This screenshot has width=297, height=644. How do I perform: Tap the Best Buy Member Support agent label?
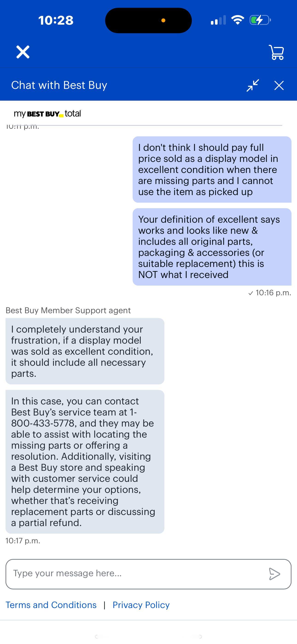(x=68, y=310)
